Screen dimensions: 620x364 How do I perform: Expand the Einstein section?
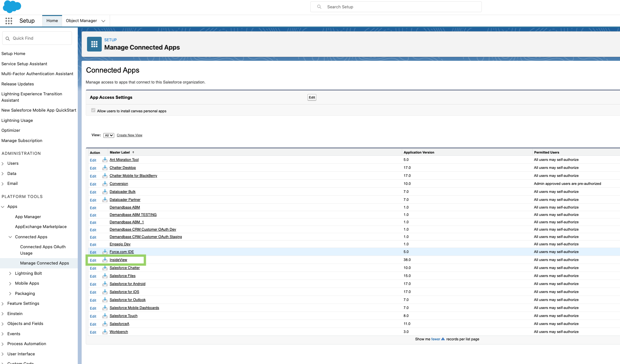coord(3,314)
